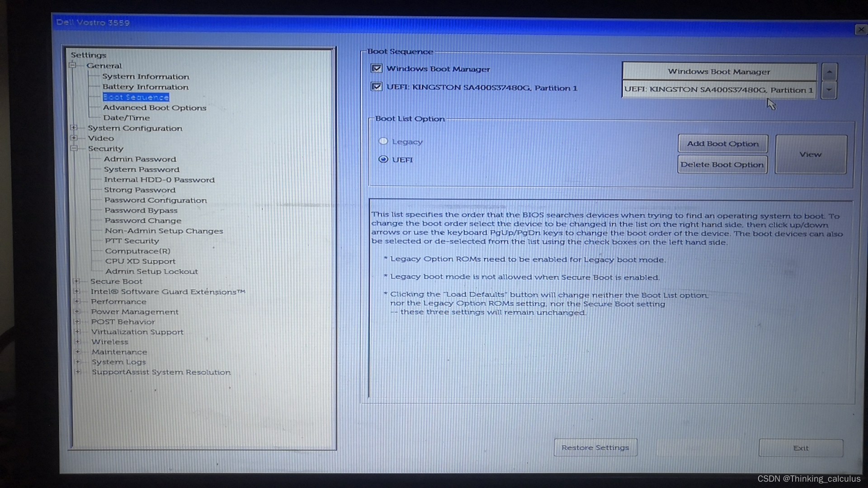This screenshot has width=868, height=488.
Task: Select Windows Boot Manager in order list
Action: 719,71
